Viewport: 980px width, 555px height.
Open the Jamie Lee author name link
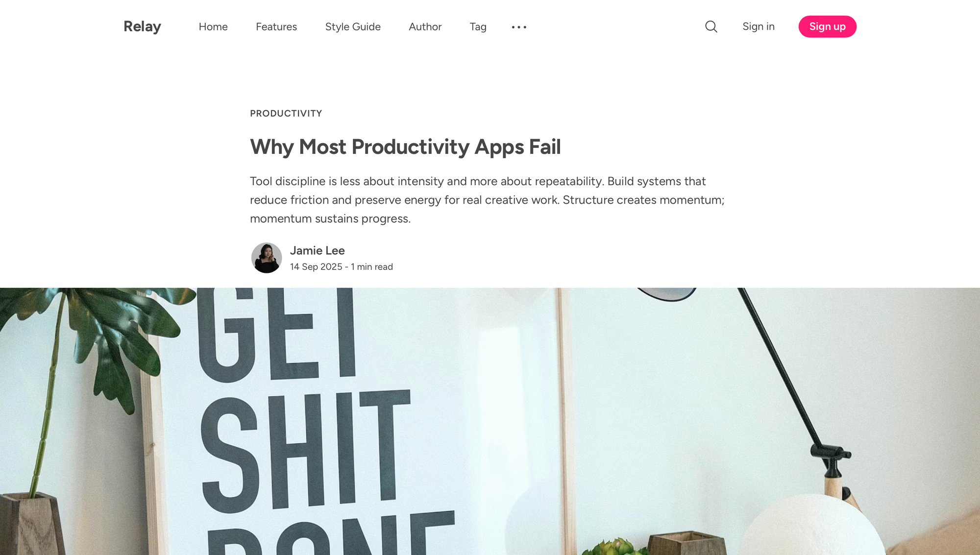tap(317, 250)
